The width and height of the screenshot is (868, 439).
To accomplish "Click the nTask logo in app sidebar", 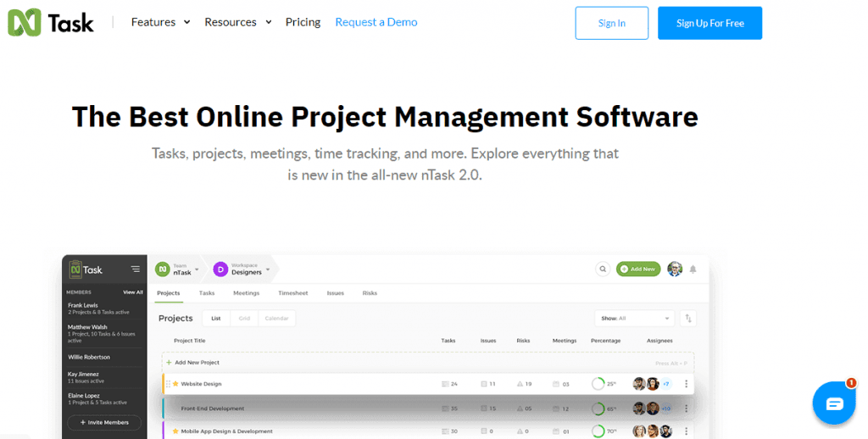I will 86,270.
